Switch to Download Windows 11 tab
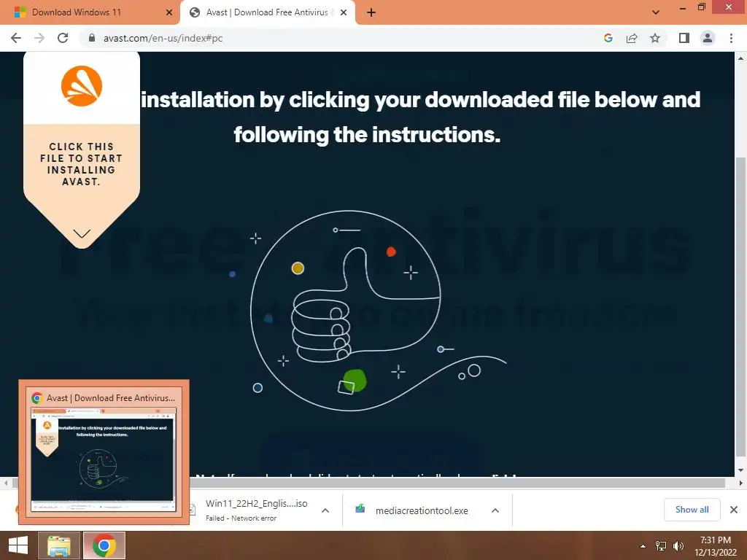Image resolution: width=747 pixels, height=560 pixels. [90, 12]
